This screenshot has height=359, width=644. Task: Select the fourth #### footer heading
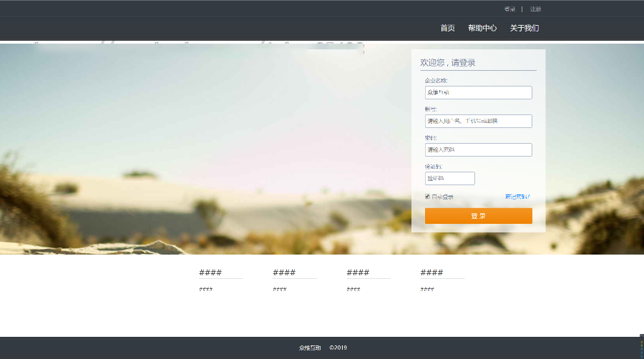(431, 272)
